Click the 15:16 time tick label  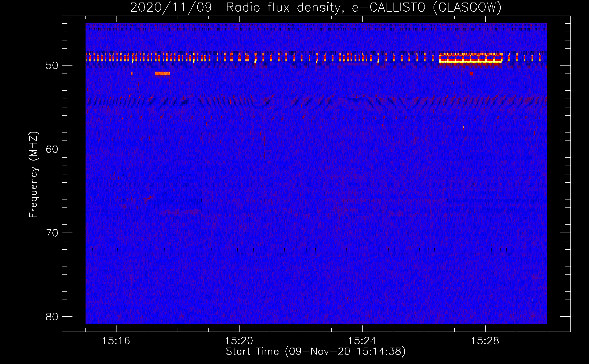point(116,341)
